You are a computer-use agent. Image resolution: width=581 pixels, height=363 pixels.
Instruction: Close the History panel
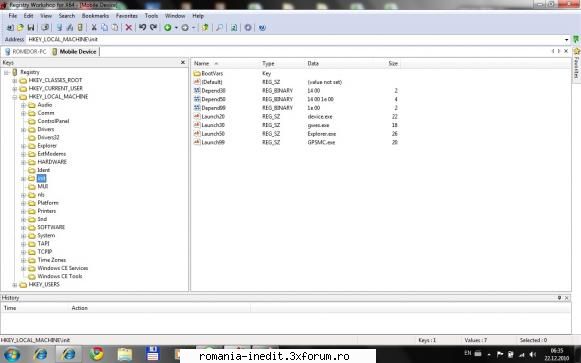tap(567, 298)
